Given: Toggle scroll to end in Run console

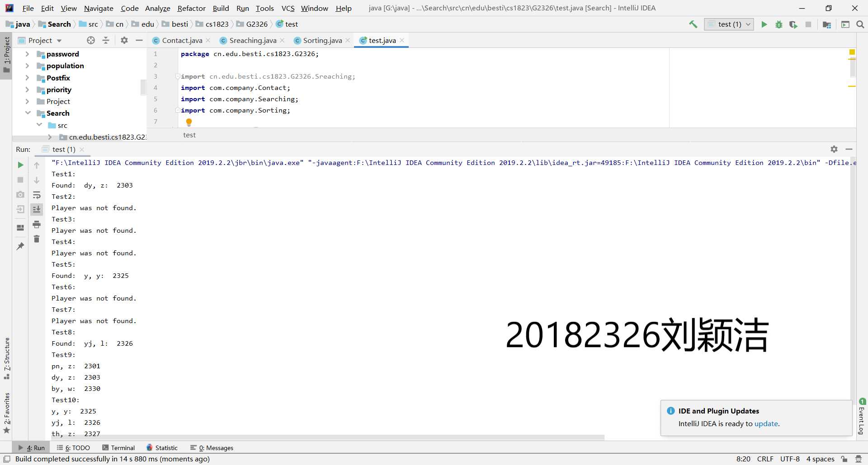Looking at the screenshot, I should point(37,209).
